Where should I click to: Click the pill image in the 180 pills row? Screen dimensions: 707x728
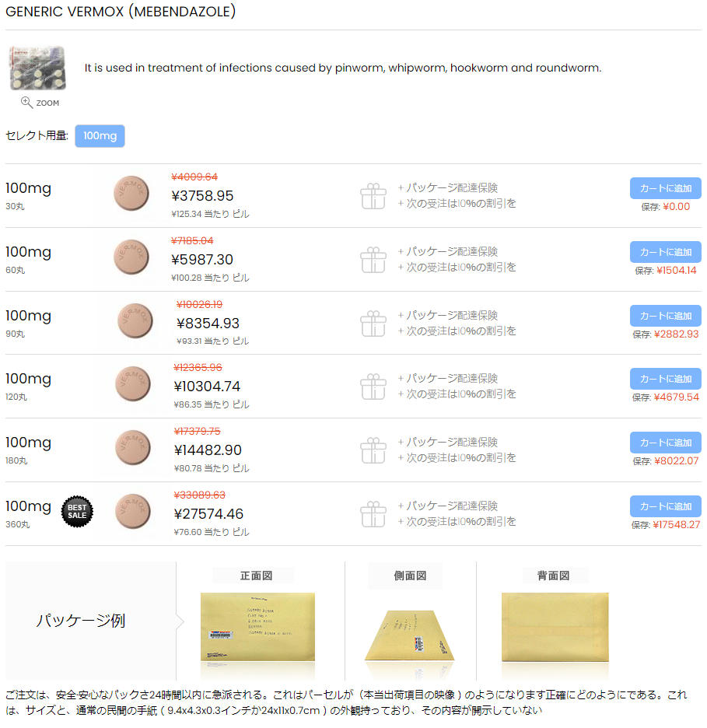point(133,447)
